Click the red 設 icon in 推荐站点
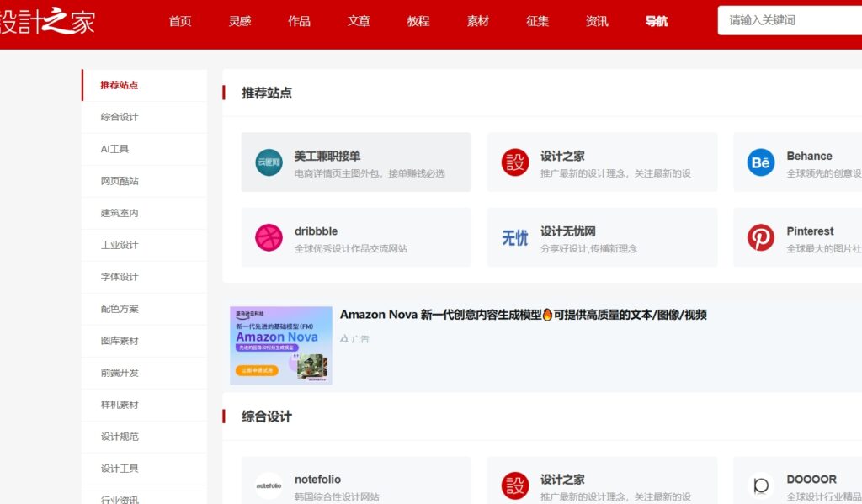Screen dimensions: 862x504 coord(515,162)
